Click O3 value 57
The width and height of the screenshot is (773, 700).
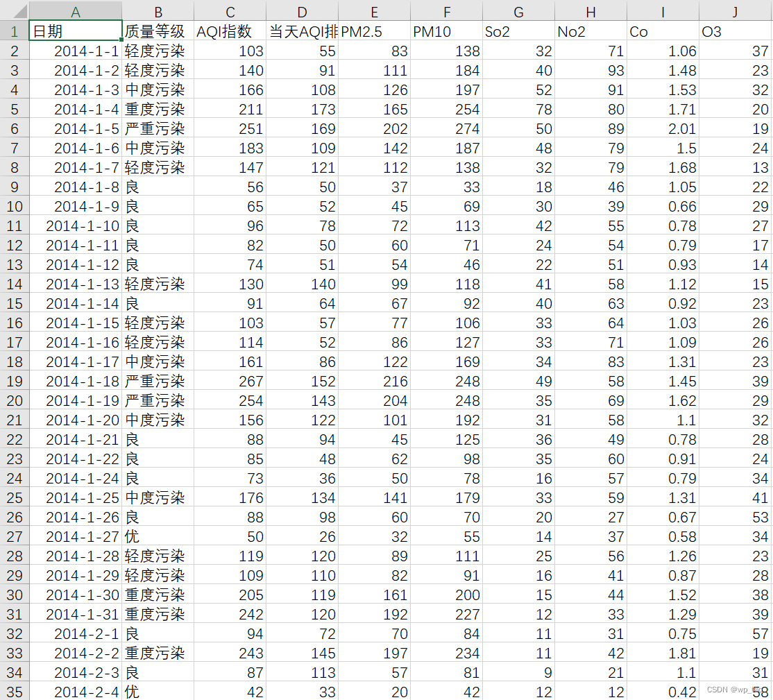click(x=736, y=633)
